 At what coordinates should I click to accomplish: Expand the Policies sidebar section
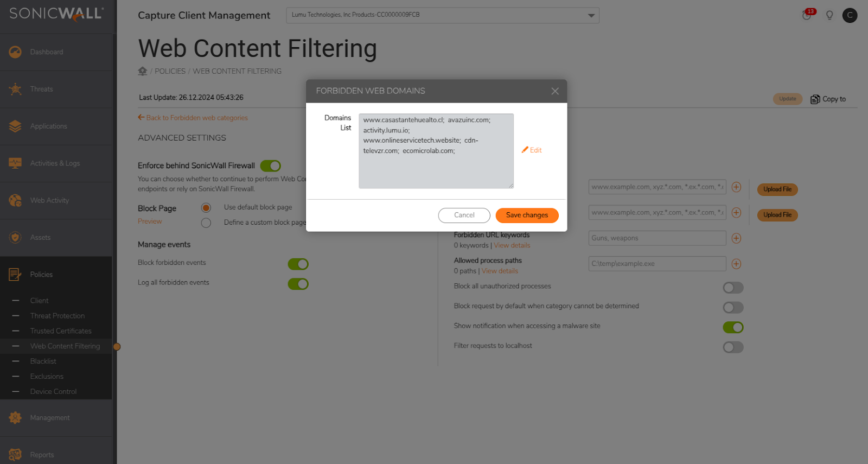click(x=41, y=275)
